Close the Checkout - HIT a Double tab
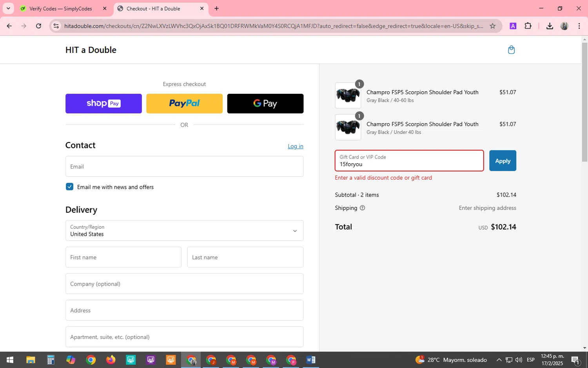Image resolution: width=588 pixels, height=368 pixels. [x=202, y=8]
